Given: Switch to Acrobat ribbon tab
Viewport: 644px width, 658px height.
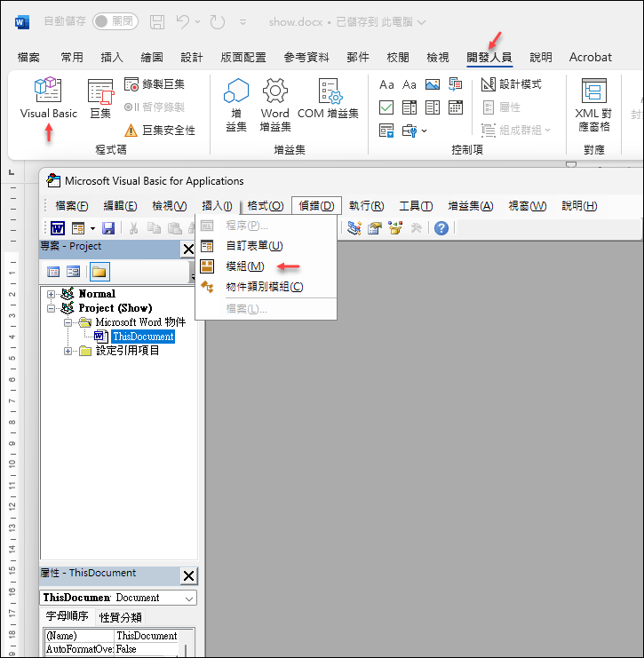Looking at the screenshot, I should [x=591, y=58].
